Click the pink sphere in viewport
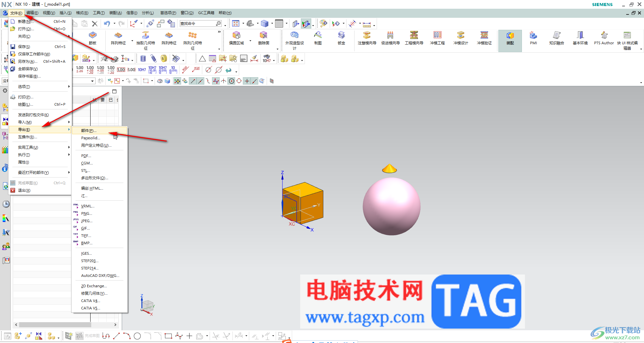Viewport: 644px width, 343px height. pos(391,206)
